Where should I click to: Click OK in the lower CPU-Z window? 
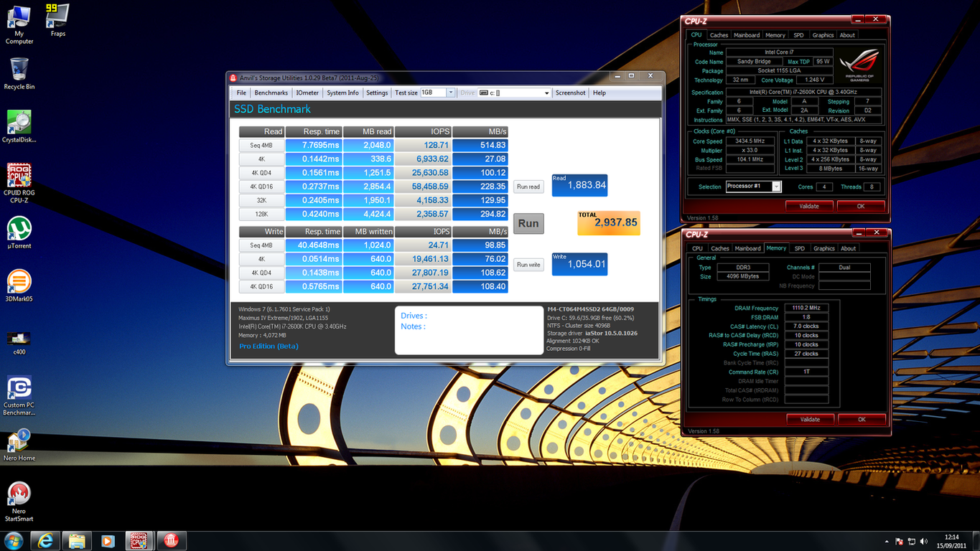862,419
